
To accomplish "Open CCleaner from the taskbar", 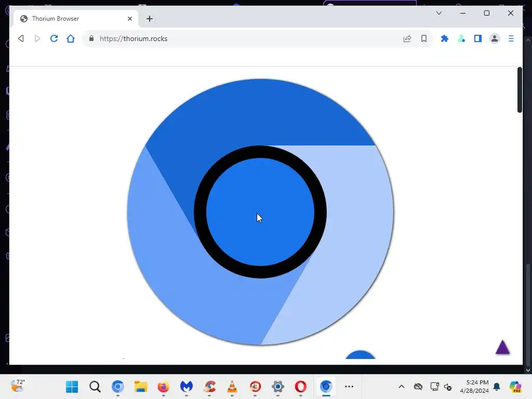I will click(x=209, y=387).
